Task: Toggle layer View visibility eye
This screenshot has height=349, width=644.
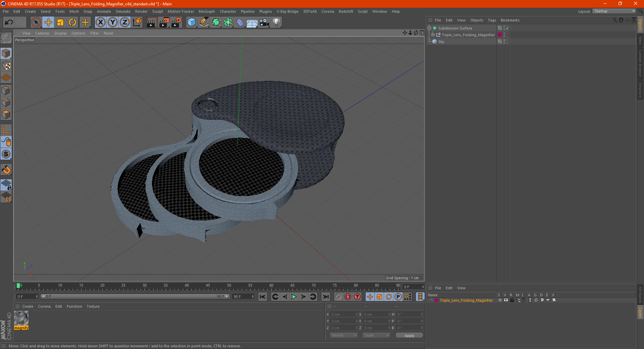Action: click(x=506, y=300)
